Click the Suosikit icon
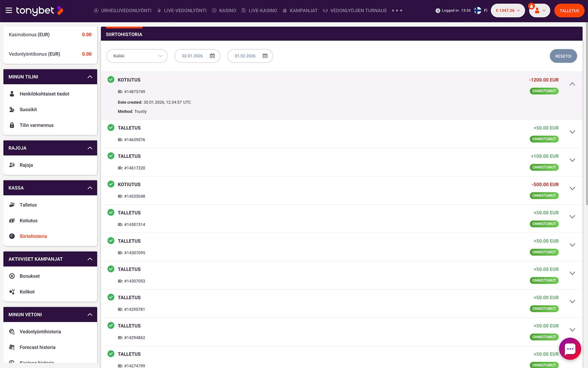588x368 pixels. [12, 110]
